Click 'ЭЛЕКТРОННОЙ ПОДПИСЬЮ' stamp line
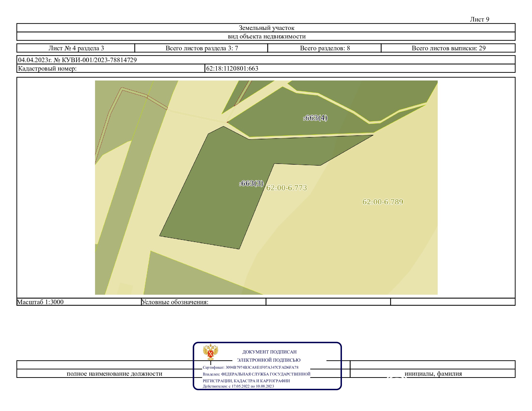 tap(269, 360)
